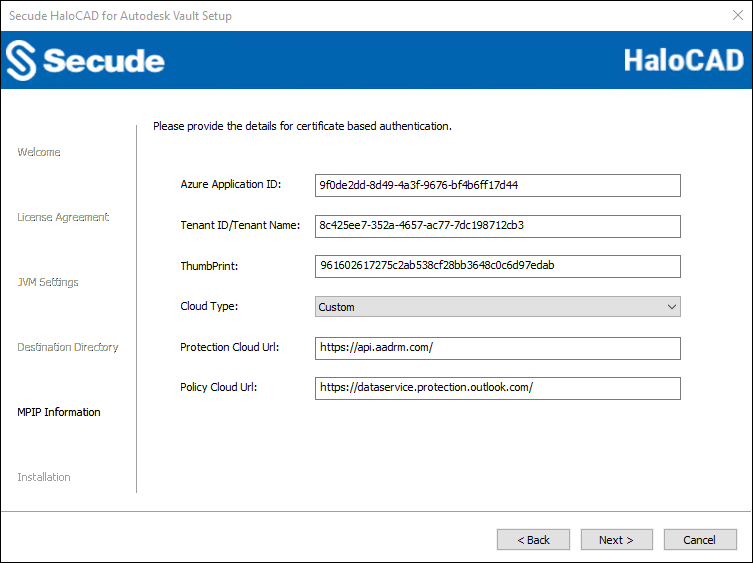
Task: Focus the ThumbPrint input field
Action: (x=498, y=266)
